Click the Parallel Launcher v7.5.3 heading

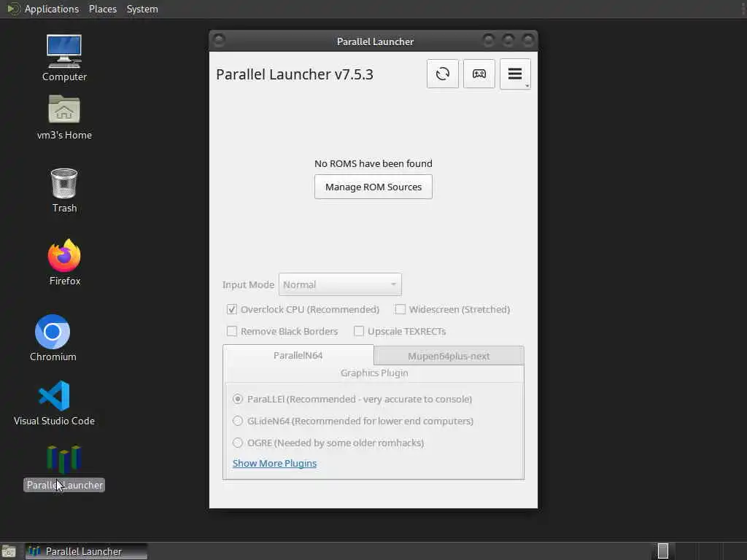295,74
